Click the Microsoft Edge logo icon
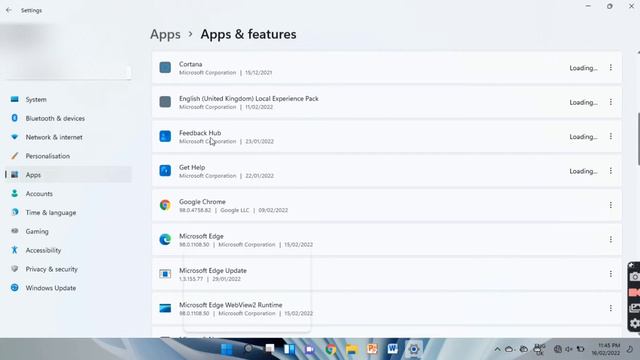The width and height of the screenshot is (640, 360). click(165, 239)
